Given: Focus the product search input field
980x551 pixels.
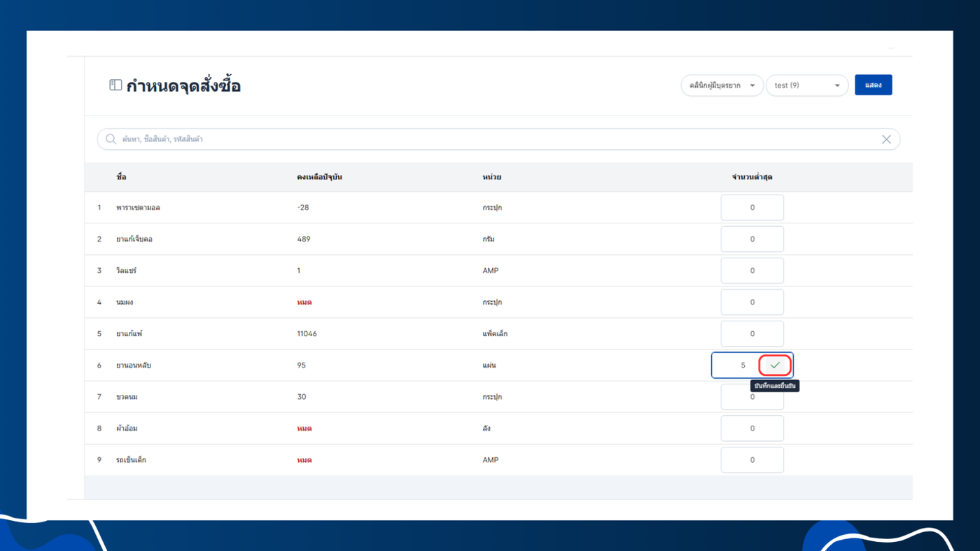Looking at the screenshot, I should [x=498, y=139].
